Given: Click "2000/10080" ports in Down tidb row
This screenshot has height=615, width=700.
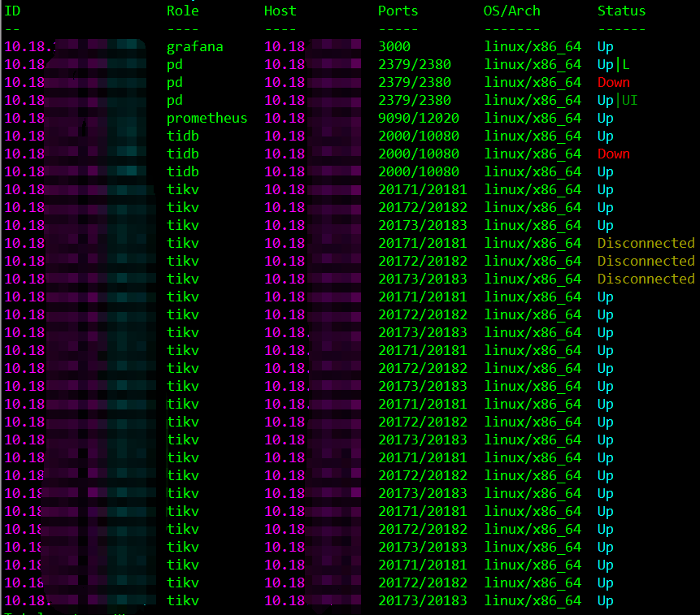Looking at the screenshot, I should (x=419, y=154).
